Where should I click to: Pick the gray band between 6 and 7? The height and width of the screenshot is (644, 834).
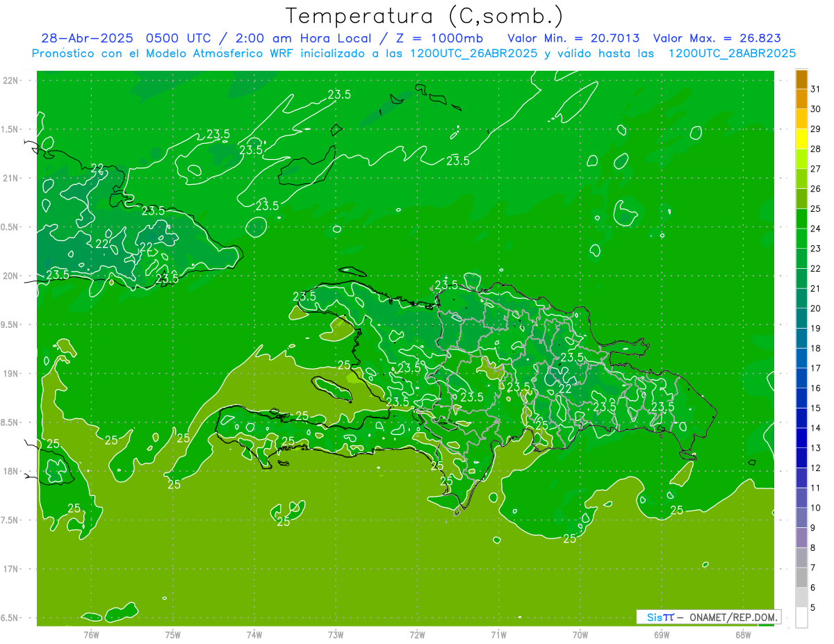click(801, 577)
